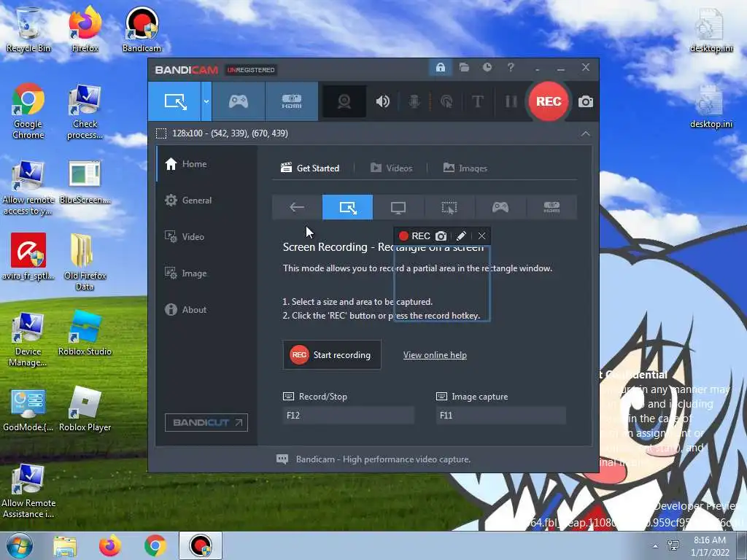Image resolution: width=747 pixels, height=560 pixels.
Task: Toggle the webcam overlay
Action: [344, 101]
